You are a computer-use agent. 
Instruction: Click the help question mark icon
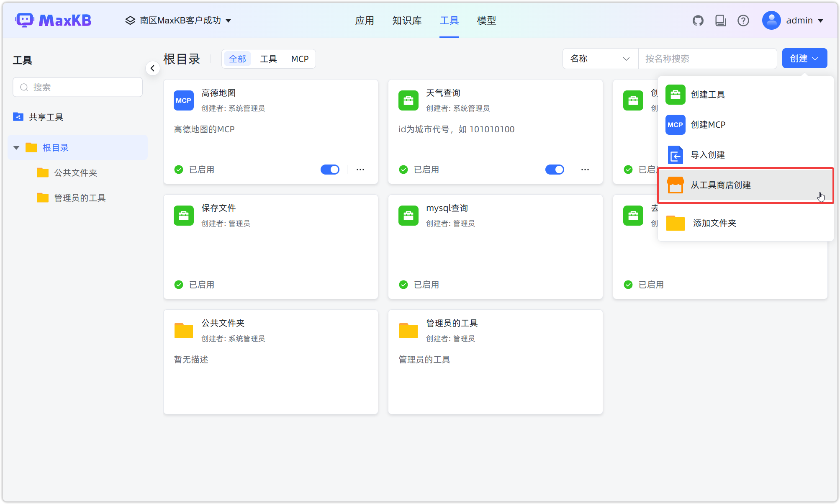point(743,20)
